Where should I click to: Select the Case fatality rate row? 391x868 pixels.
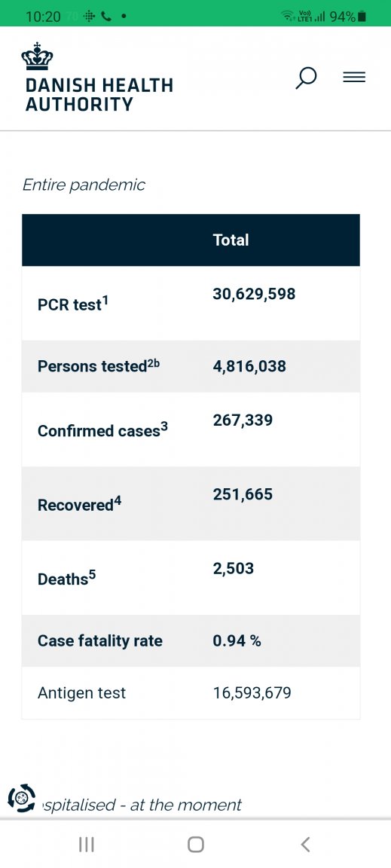[x=191, y=640]
